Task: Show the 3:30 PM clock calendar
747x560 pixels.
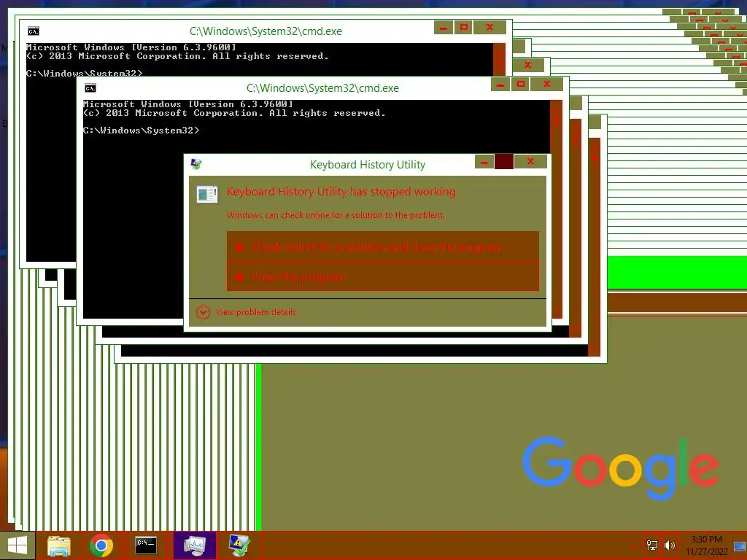Action: tap(707, 545)
